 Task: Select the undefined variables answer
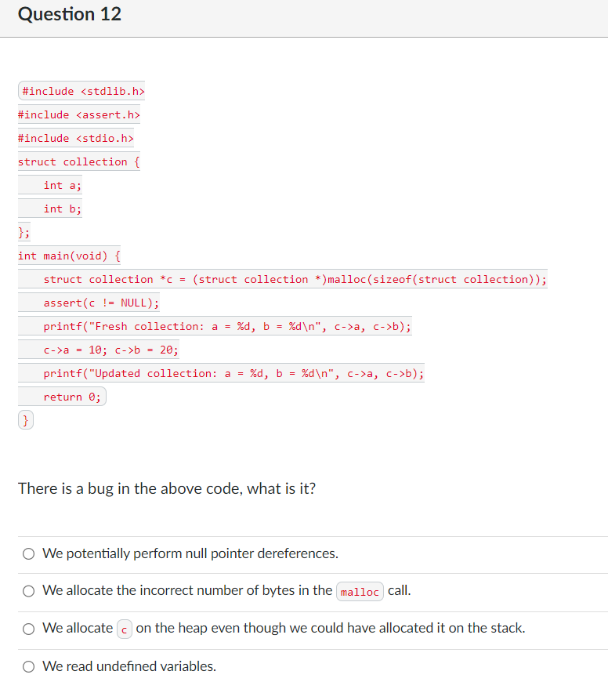pyautogui.click(x=28, y=666)
